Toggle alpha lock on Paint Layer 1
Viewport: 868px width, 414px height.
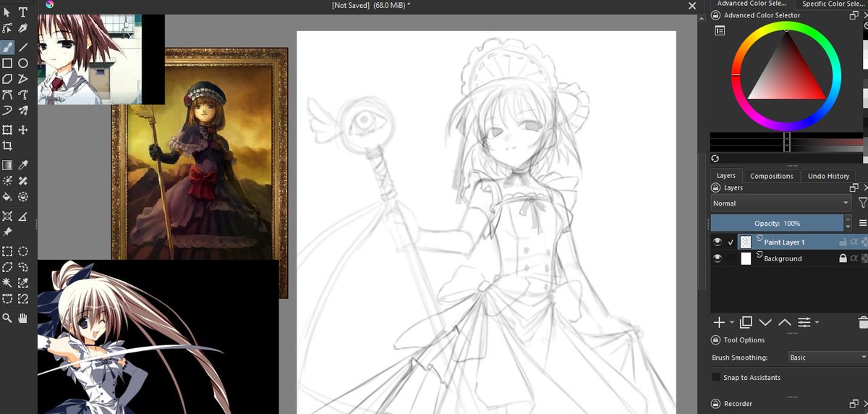(x=854, y=242)
